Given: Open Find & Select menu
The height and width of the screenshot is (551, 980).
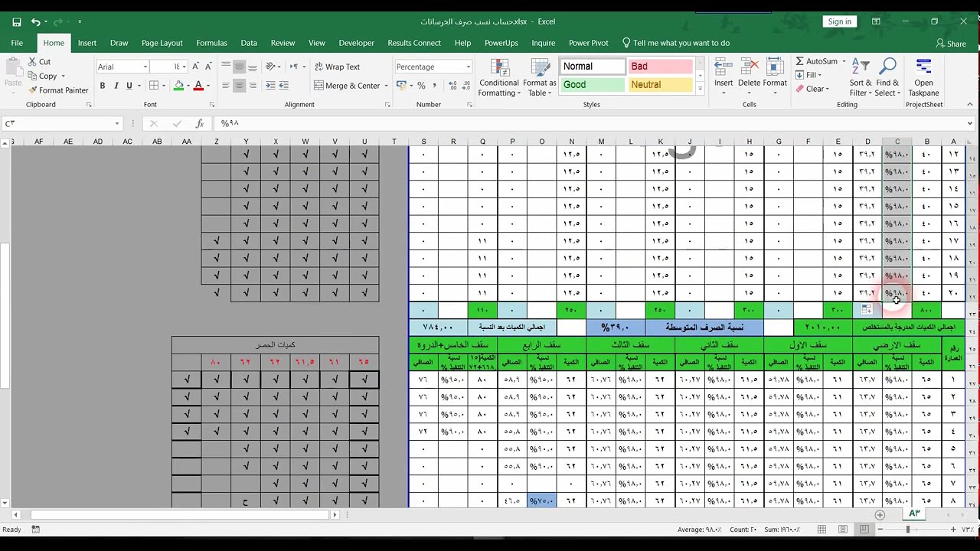Looking at the screenshot, I should point(887,77).
